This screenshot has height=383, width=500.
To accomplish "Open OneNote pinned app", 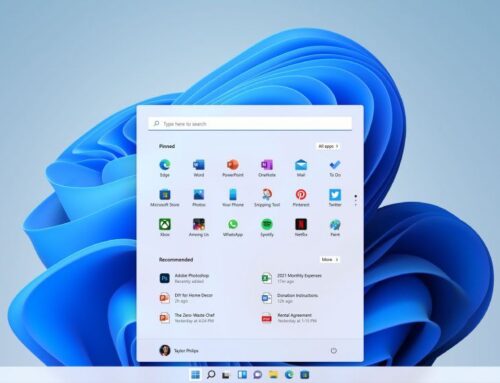I will point(267,168).
